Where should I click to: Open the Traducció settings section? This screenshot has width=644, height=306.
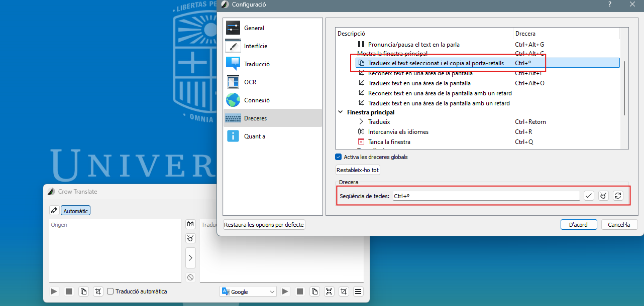257,64
